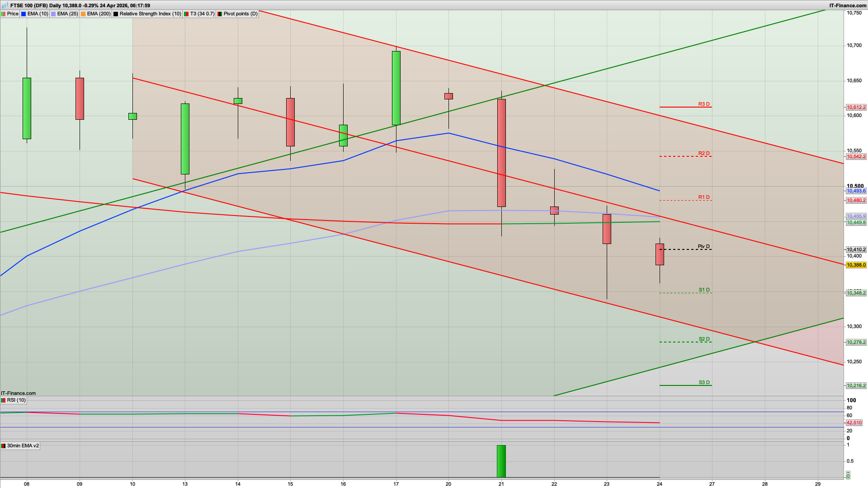Open the Daily timeframe selector in the title bar

[55, 6]
